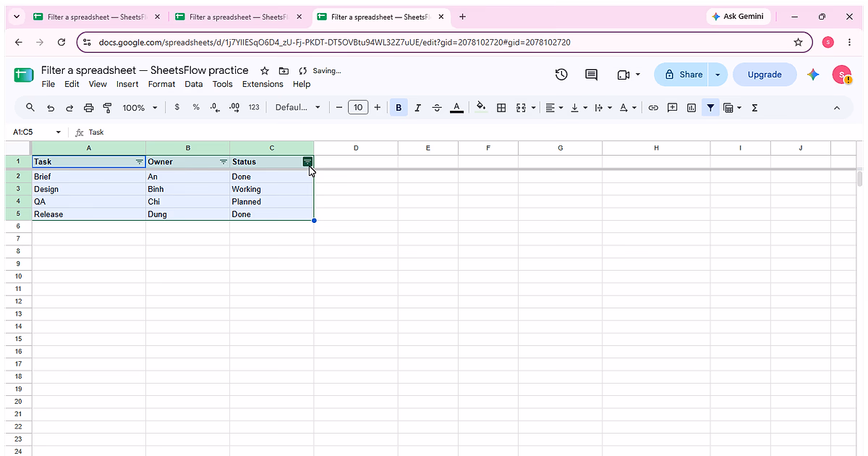Viewport: 868px width, 456px height.
Task: Format as percent
Action: click(196, 107)
